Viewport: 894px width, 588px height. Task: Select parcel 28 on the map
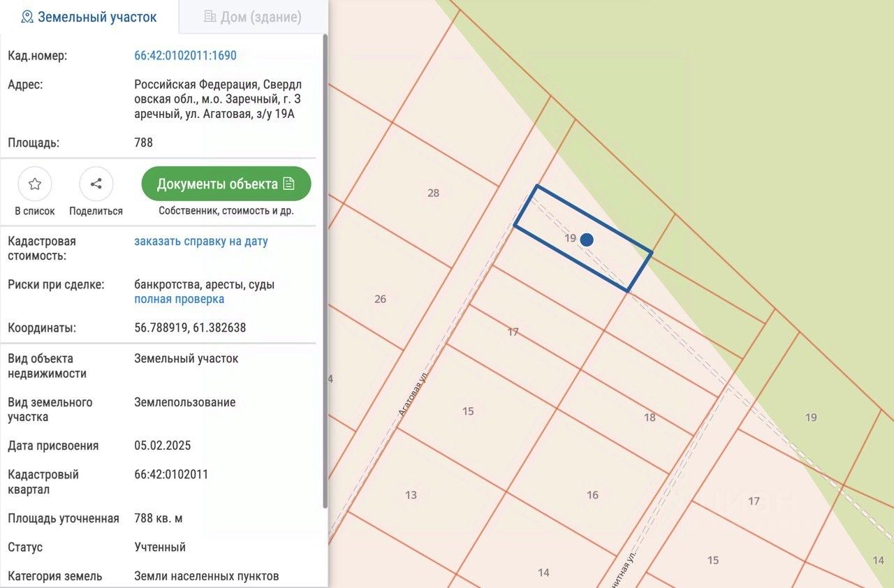(x=433, y=193)
